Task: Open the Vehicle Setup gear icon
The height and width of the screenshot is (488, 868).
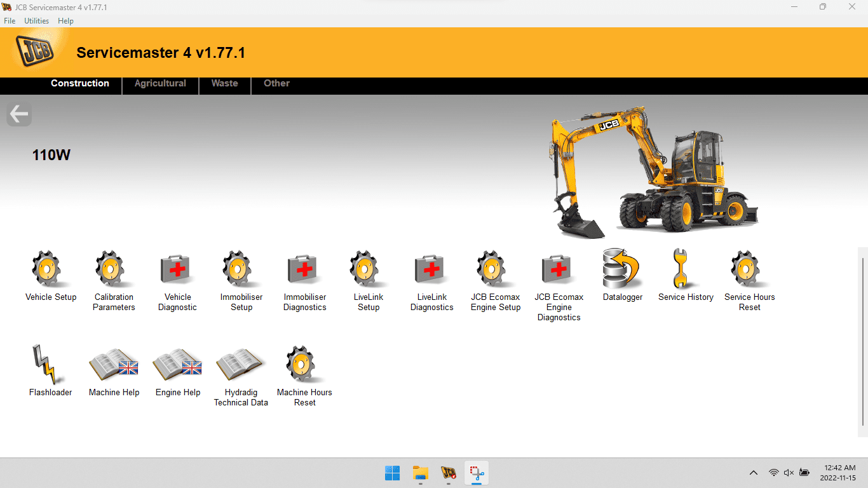Action: tap(47, 269)
